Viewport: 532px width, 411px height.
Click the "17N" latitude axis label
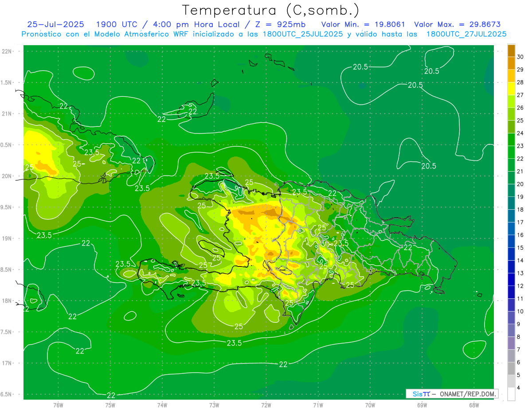coord(7,363)
